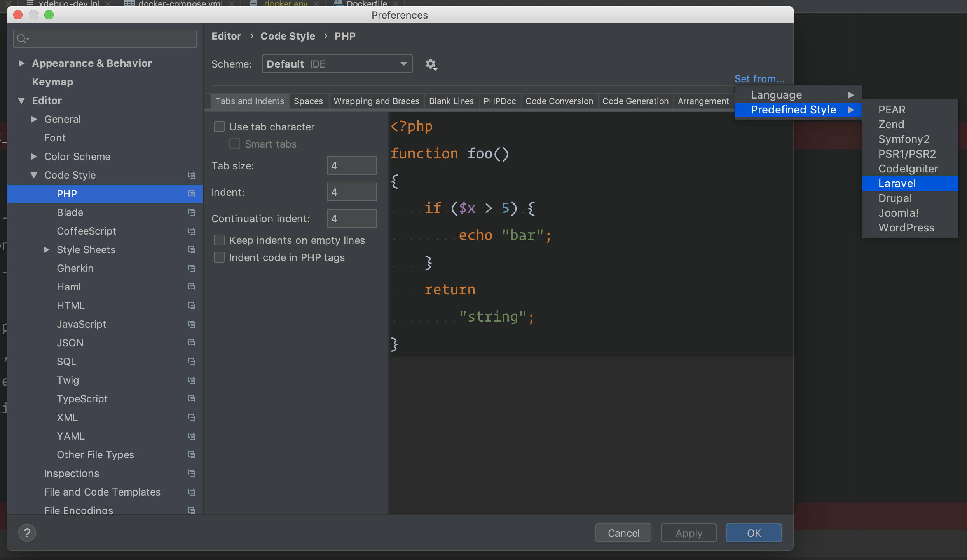This screenshot has width=967, height=560.
Task: Click the Tab size input field
Action: 351,165
